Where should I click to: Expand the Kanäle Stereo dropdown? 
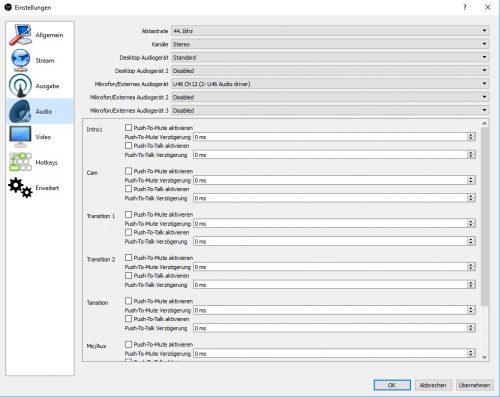[330, 44]
